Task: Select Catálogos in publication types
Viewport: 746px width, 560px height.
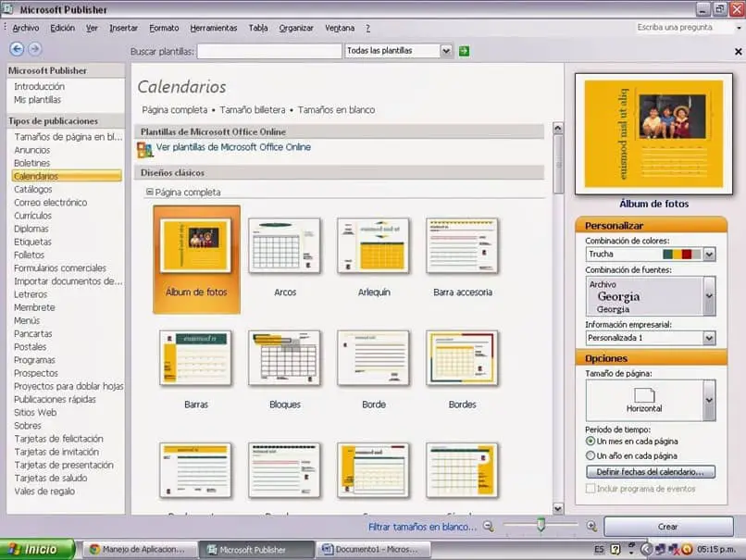Action: coord(32,190)
